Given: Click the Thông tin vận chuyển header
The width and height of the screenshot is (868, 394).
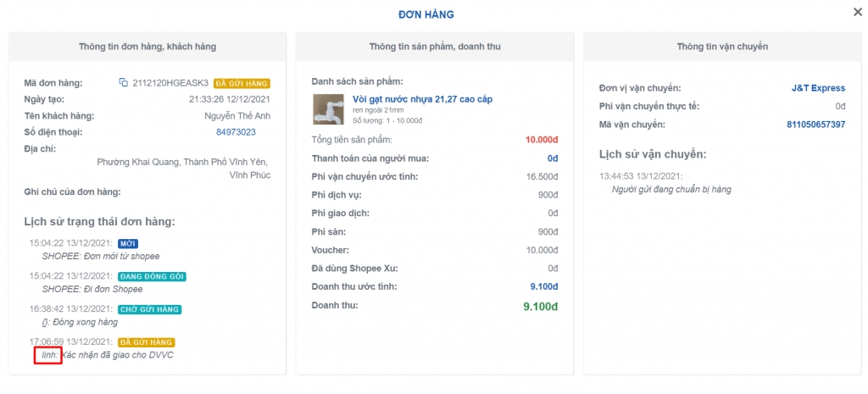Looking at the screenshot, I should point(722,47).
